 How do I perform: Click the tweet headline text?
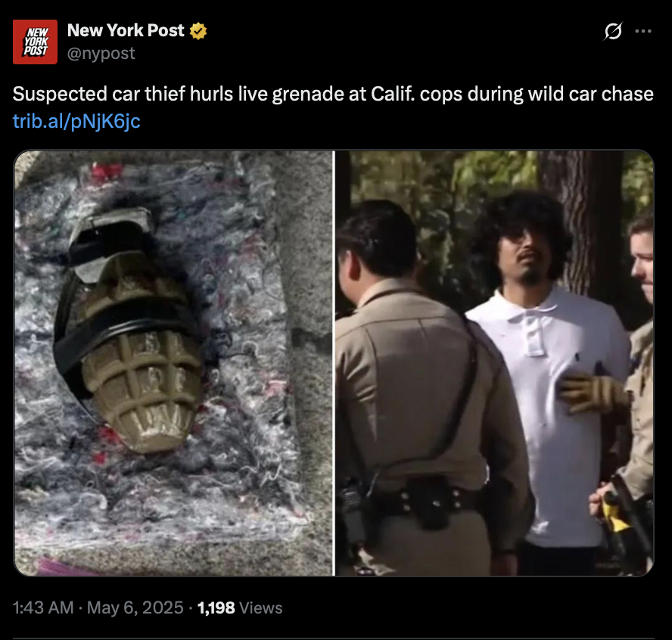point(333,94)
